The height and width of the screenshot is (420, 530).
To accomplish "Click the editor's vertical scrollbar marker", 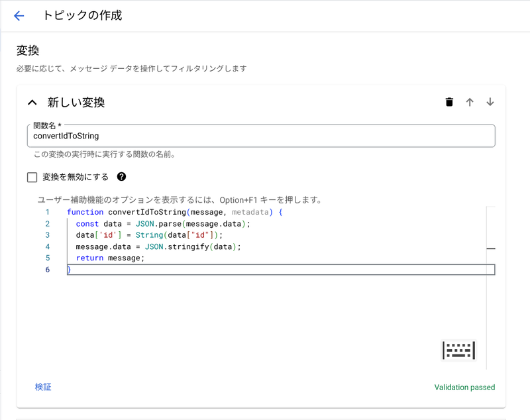I will tap(491, 248).
